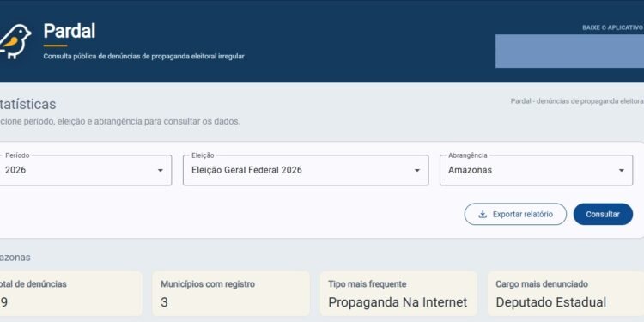The image size is (644, 322).
Task: Click the Municípios com registro value 3
Action: (164, 303)
